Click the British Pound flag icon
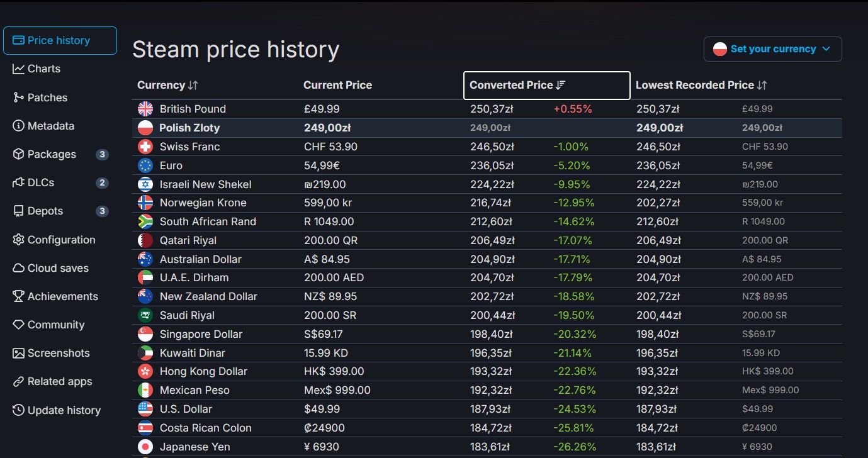Viewport: 868px width, 458px height. 145,109
